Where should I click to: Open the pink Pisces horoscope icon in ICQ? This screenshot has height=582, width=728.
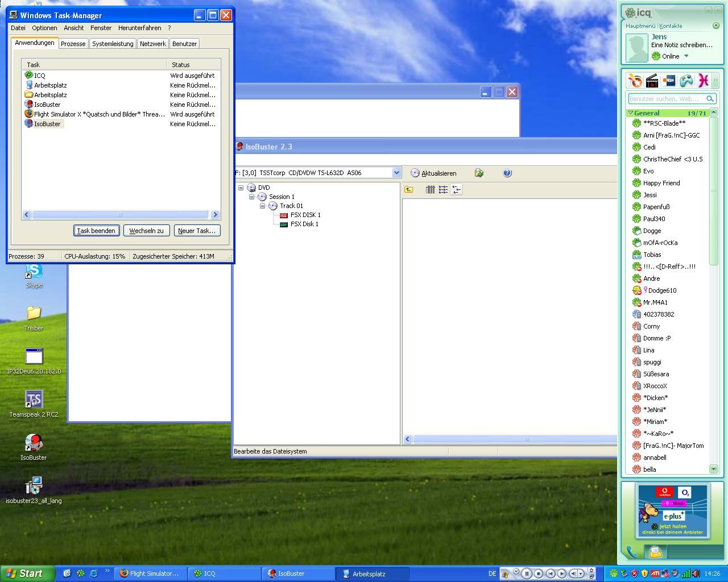[x=703, y=81]
